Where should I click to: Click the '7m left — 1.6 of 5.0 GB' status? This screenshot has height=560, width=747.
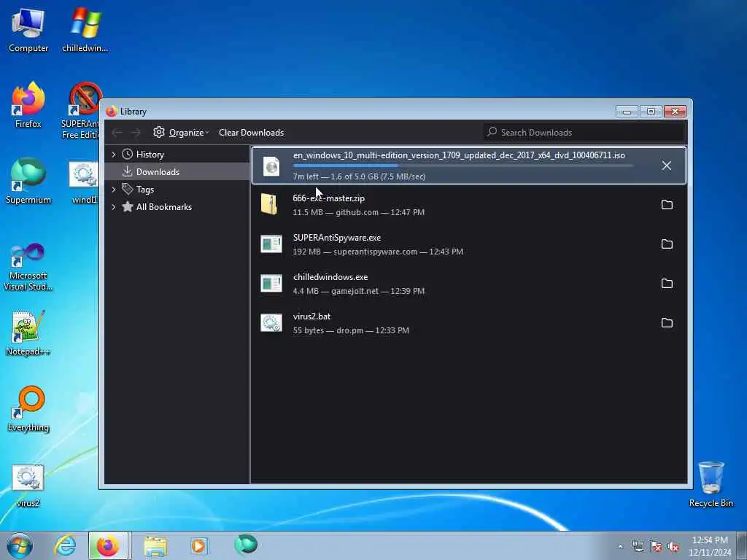359,176
